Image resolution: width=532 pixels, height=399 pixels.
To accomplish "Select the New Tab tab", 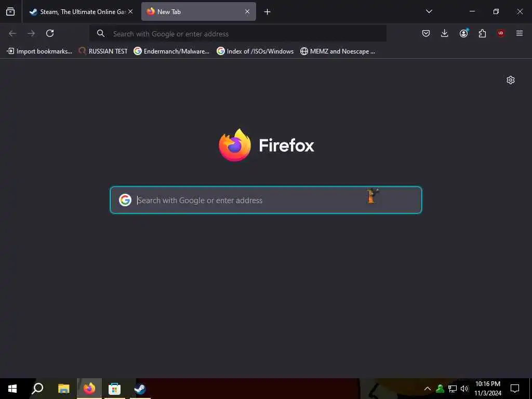I will 198,11.
